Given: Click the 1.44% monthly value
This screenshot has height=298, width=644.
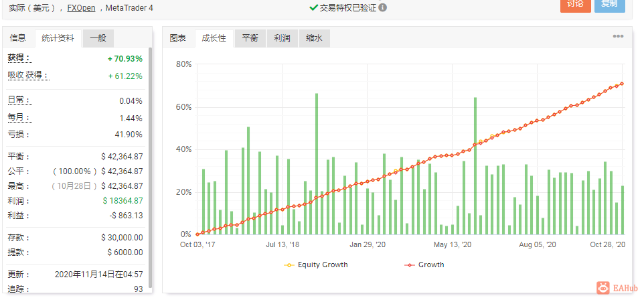Looking at the screenshot, I should coord(131,119).
